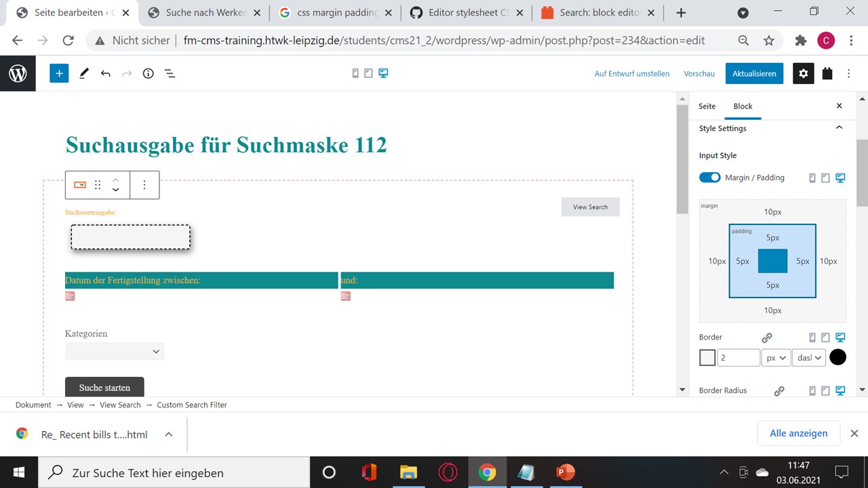Click the Vorschau preview button
The image size is (868, 488).
pos(699,74)
